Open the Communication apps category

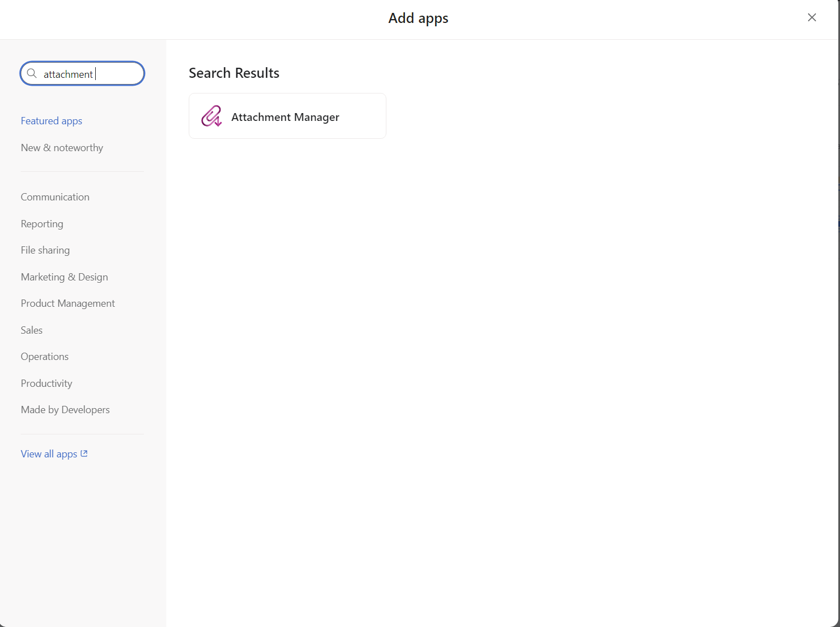tap(55, 196)
